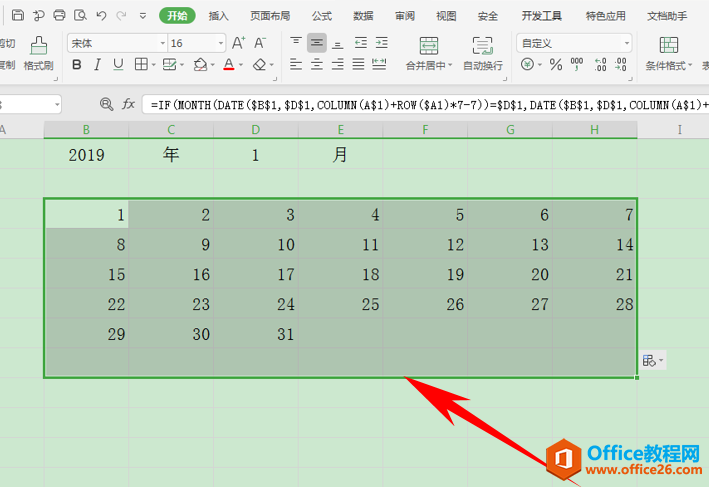Viewport: 709px width, 487px height.
Task: Click increase indent icon
Action: (381, 43)
